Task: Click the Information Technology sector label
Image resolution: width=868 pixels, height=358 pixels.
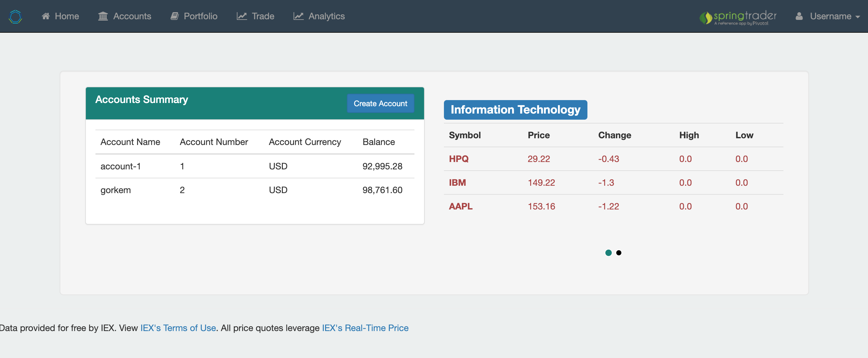Action: coord(515,110)
